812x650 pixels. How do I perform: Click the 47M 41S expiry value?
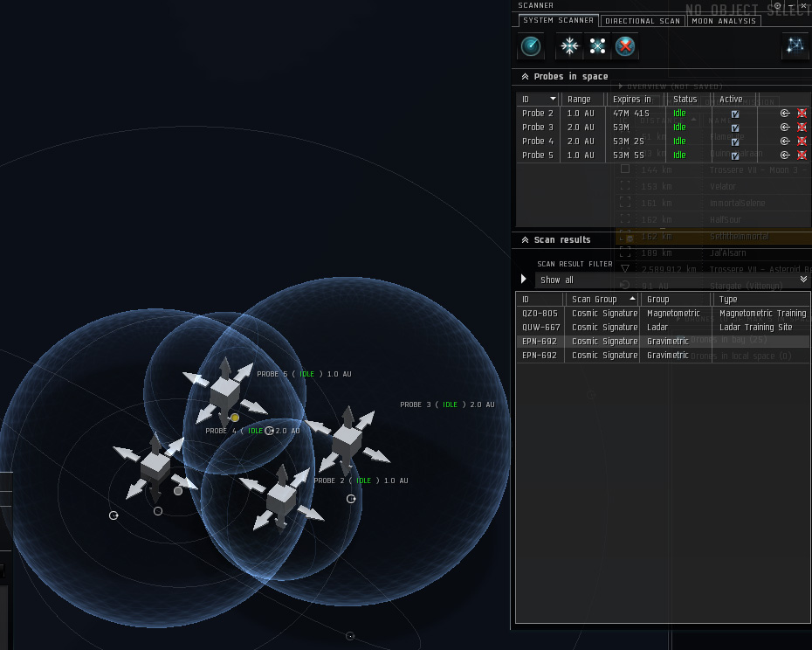[630, 113]
